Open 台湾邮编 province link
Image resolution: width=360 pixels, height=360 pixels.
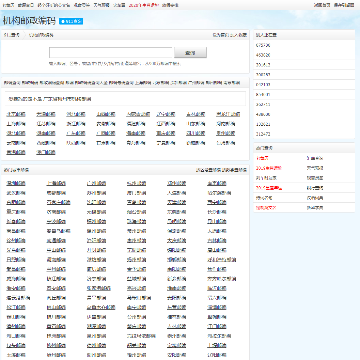pos(226,143)
